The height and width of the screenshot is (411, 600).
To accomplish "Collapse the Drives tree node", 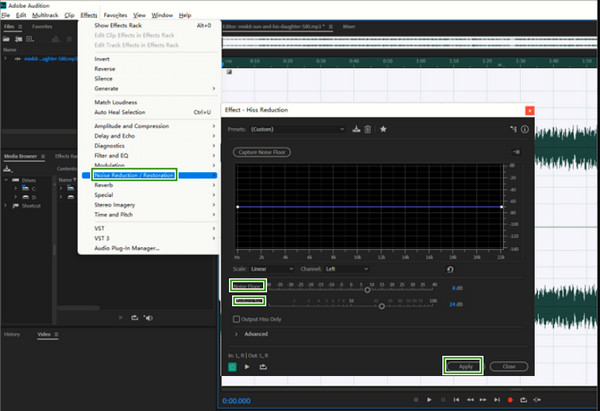I will 6,180.
